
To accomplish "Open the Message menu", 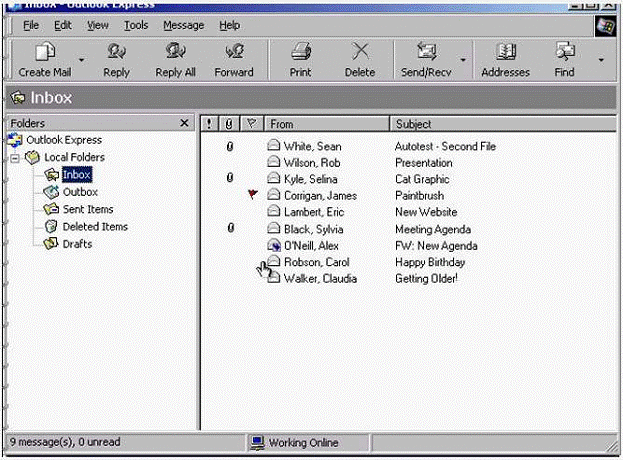I will tap(184, 25).
